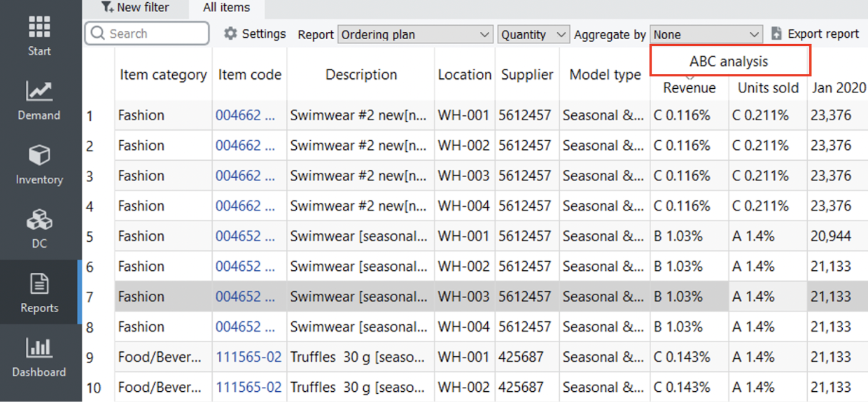Select the New filter tab
This screenshot has width=868, height=417.
[135, 8]
